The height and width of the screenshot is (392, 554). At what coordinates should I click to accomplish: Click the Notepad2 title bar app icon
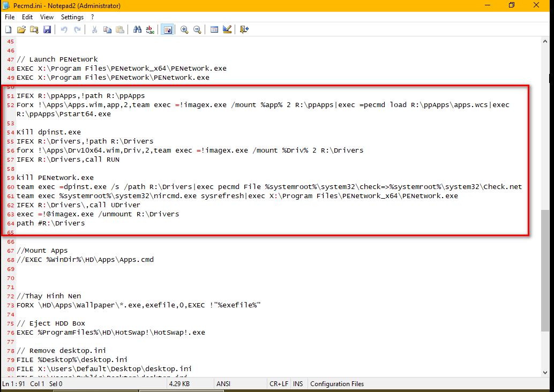[6, 6]
